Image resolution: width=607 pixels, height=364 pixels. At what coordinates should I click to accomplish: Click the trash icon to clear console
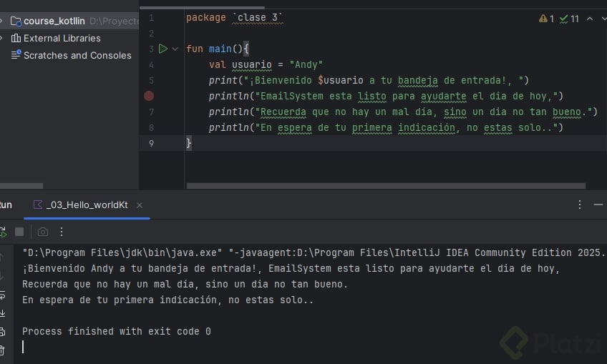click(x=2, y=350)
